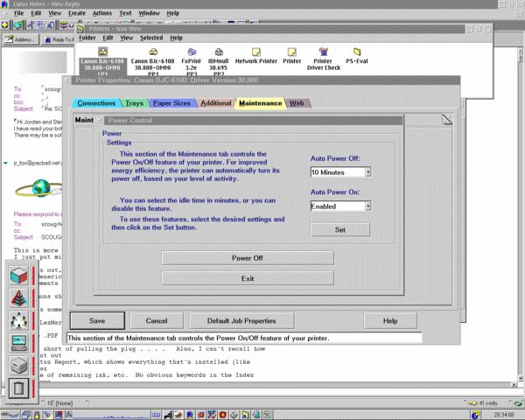This screenshot has height=420, width=525.
Task: Click the globe image in the email body
Action: pyautogui.click(x=41, y=187)
